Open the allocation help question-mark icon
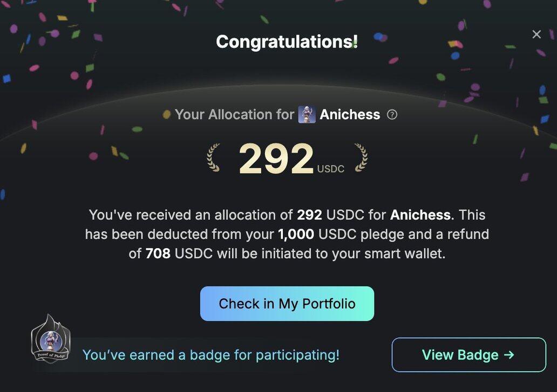This screenshot has height=392, width=557. (x=392, y=114)
